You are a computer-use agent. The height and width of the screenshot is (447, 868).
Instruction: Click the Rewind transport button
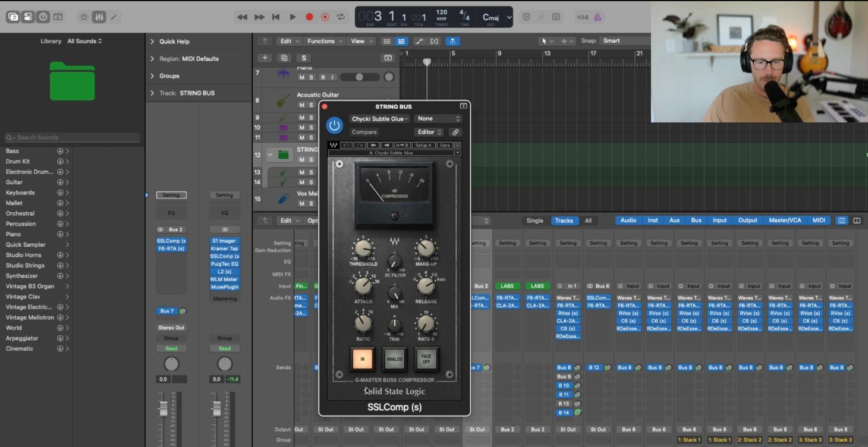tap(242, 17)
